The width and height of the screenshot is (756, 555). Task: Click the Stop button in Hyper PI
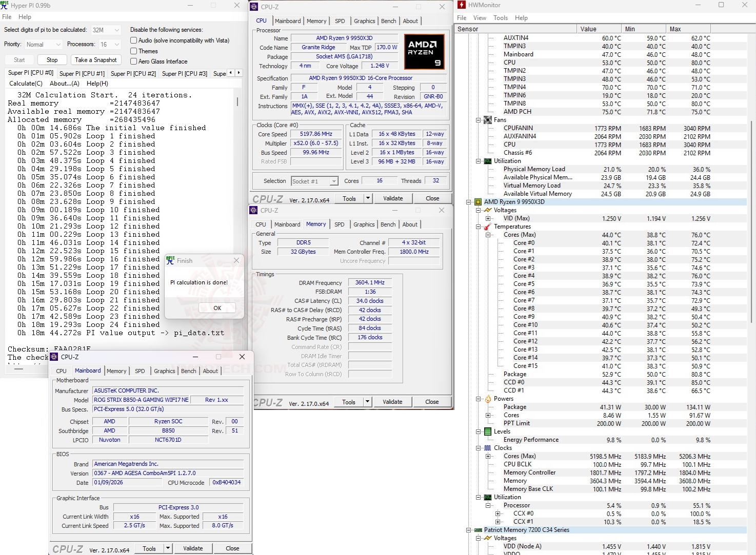(52, 60)
